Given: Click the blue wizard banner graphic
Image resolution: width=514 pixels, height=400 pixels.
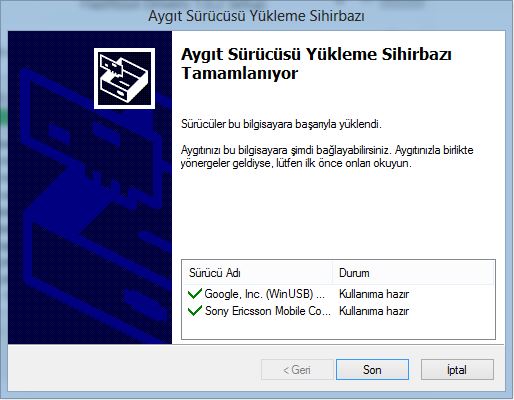Looking at the screenshot, I should (x=90, y=187).
